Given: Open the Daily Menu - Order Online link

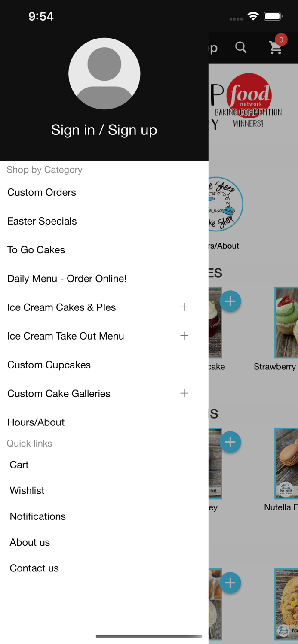Looking at the screenshot, I should point(67,278).
